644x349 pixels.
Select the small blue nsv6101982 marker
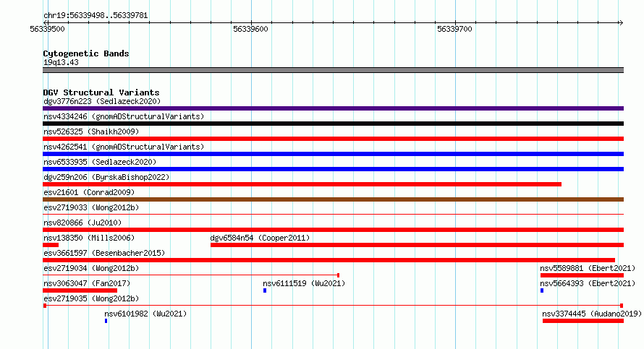106,321
